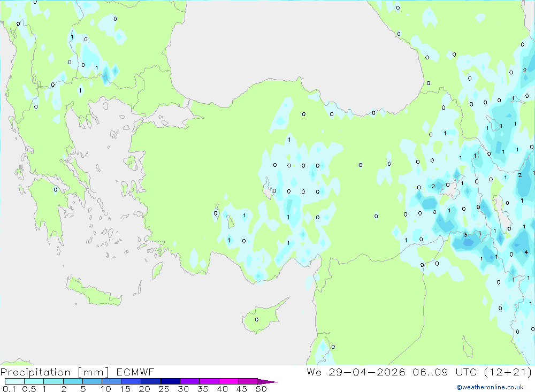This screenshot has width=535, height=392.
Task: Click the '3' precipitation value on the map
Action: (465, 235)
